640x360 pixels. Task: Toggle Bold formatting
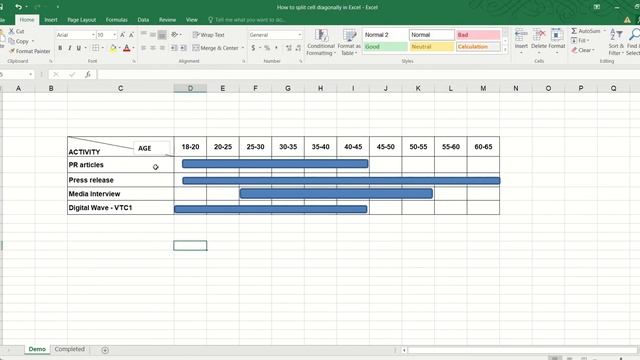(x=60, y=48)
